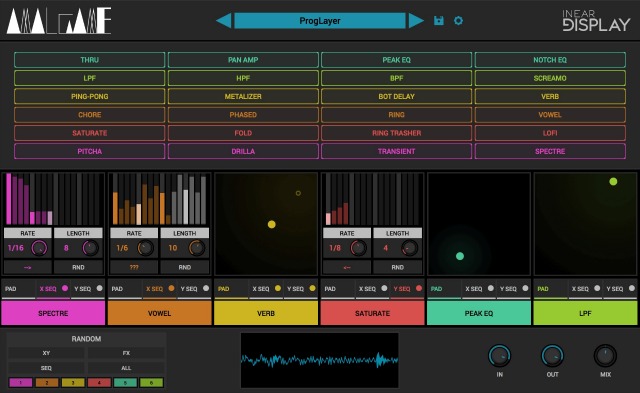Screen dimensions: 640x393
Task: Choose the METALIZER effect
Action: tap(243, 96)
